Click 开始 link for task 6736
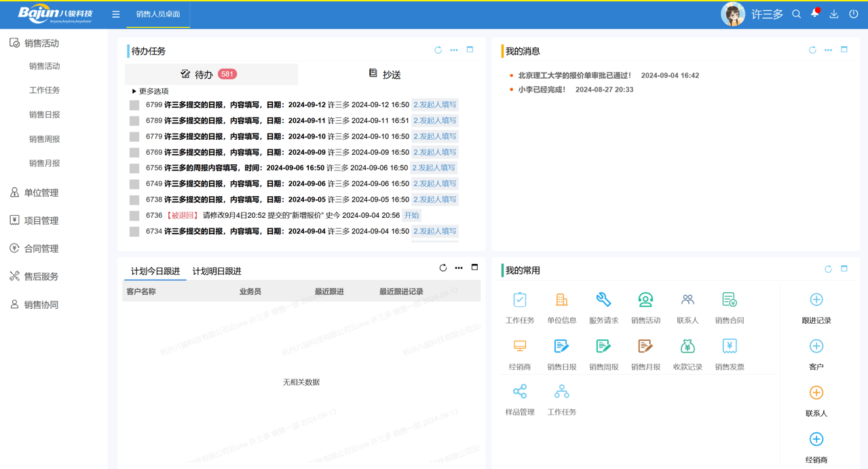 point(412,215)
